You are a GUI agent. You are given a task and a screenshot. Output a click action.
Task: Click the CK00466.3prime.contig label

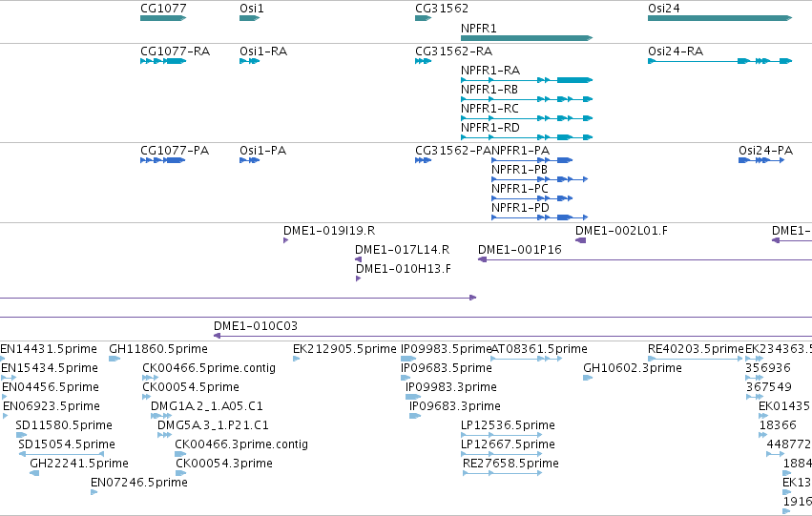241,445
